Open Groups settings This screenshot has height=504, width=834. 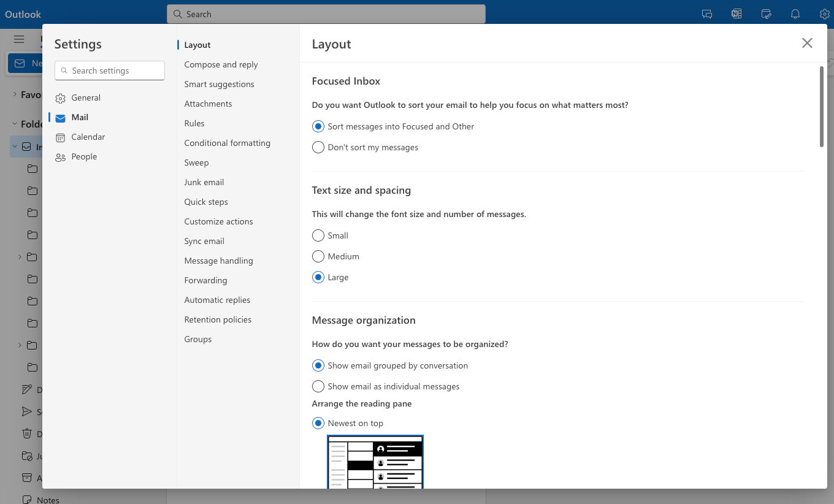pyautogui.click(x=197, y=339)
